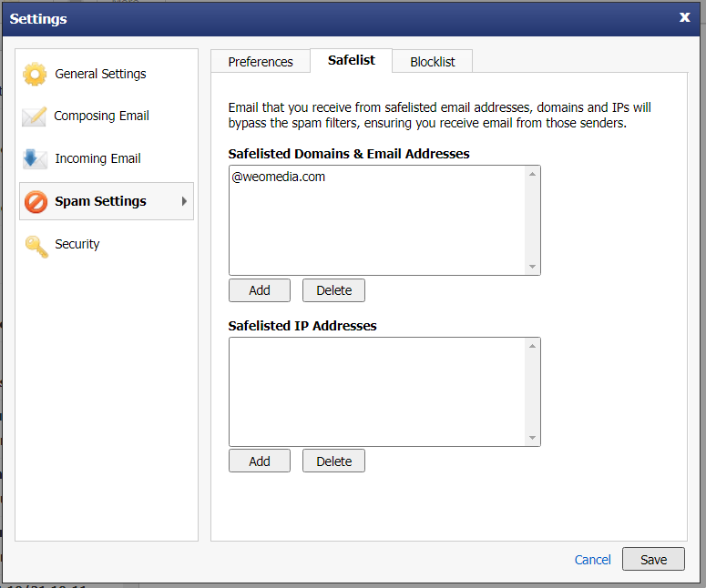The image size is (706, 588).
Task: Select the Safelist tab
Action: tap(352, 60)
